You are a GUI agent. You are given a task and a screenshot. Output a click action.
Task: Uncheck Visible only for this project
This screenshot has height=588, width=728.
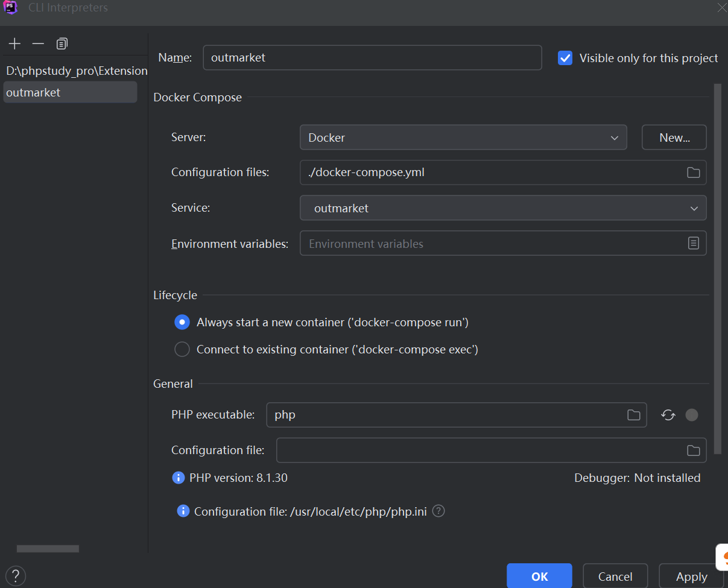565,58
